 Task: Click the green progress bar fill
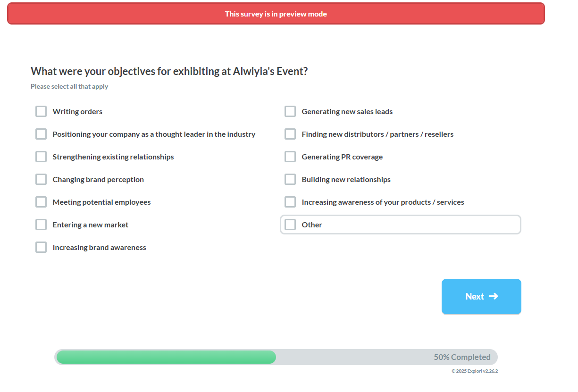pos(166,357)
